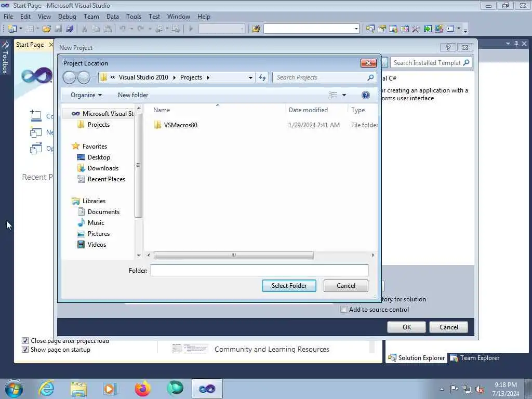532x399 pixels.
Task: Uncheck Show page on startup
Action: coord(25,350)
